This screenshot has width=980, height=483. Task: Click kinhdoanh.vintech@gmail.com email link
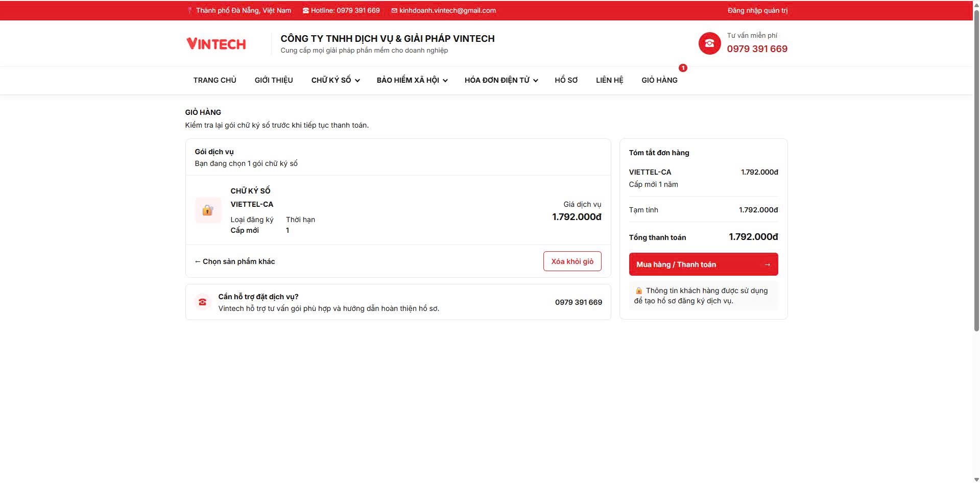(x=447, y=10)
